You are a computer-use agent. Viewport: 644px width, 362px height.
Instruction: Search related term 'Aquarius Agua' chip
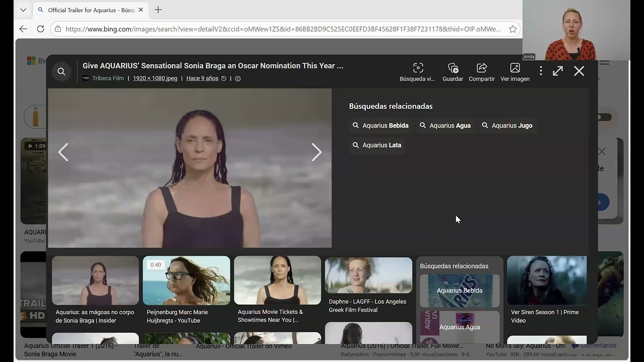tap(445, 126)
